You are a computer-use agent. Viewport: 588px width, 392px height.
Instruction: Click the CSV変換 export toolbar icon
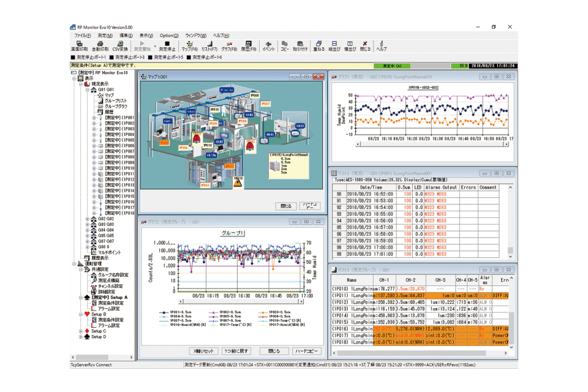[120, 46]
